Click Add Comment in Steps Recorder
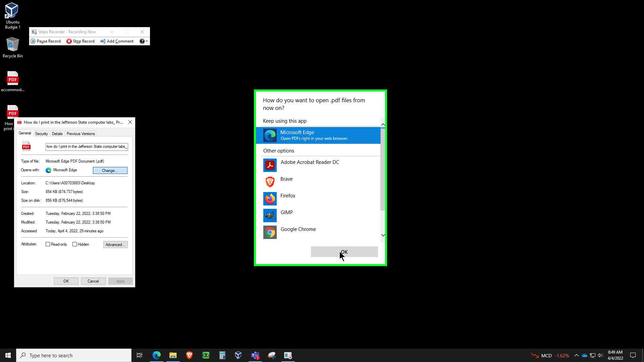 (117, 41)
